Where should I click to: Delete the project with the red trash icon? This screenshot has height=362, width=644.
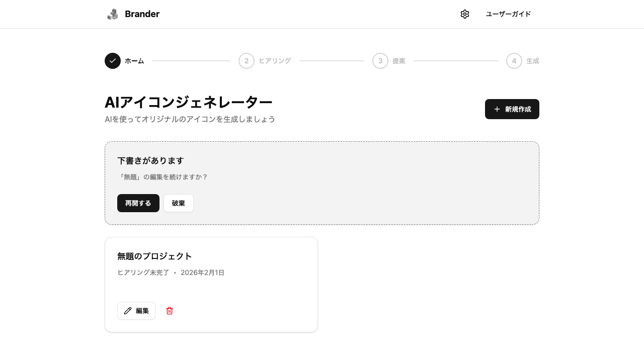click(x=170, y=311)
